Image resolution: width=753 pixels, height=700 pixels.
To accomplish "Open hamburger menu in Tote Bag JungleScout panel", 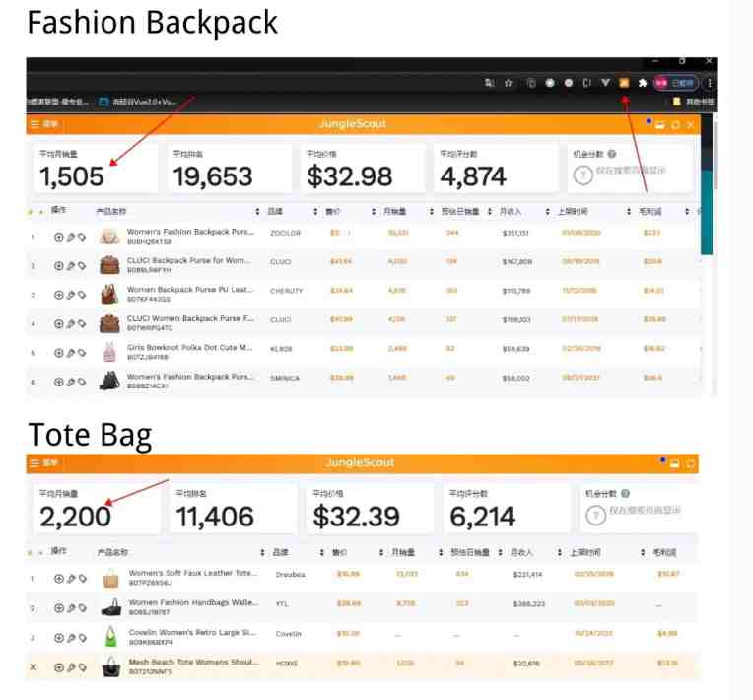I will point(35,463).
